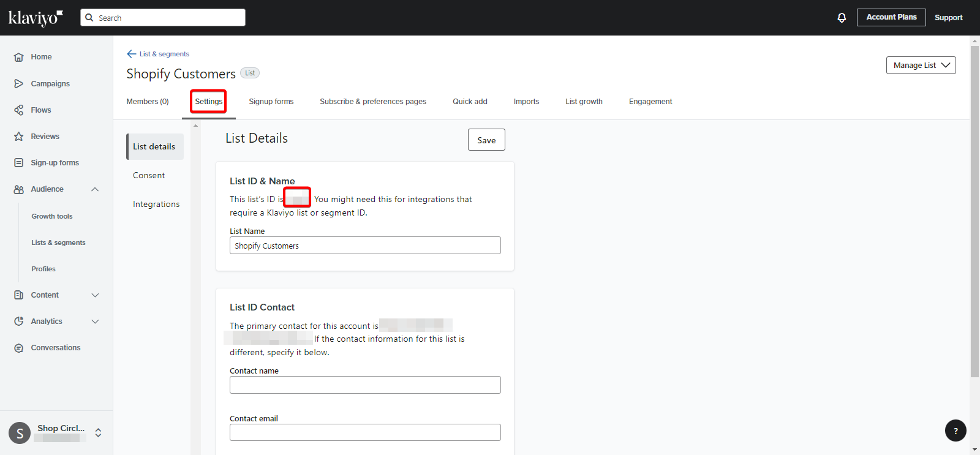Click the search magnifier icon
The image size is (980, 455).
point(89,18)
